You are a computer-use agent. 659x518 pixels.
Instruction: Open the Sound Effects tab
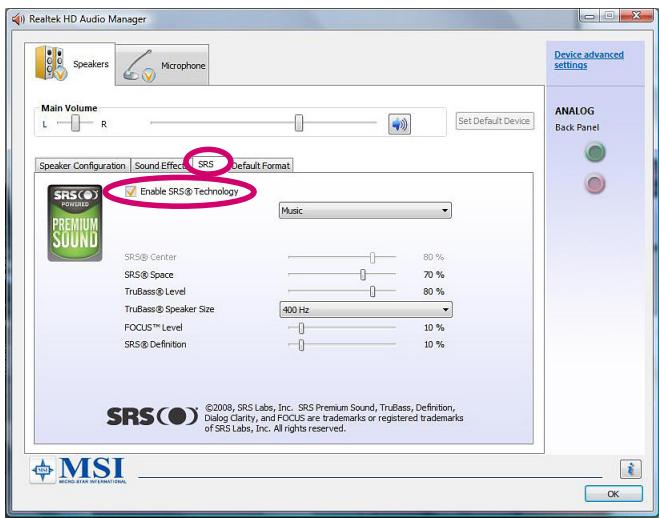pyautogui.click(x=160, y=166)
